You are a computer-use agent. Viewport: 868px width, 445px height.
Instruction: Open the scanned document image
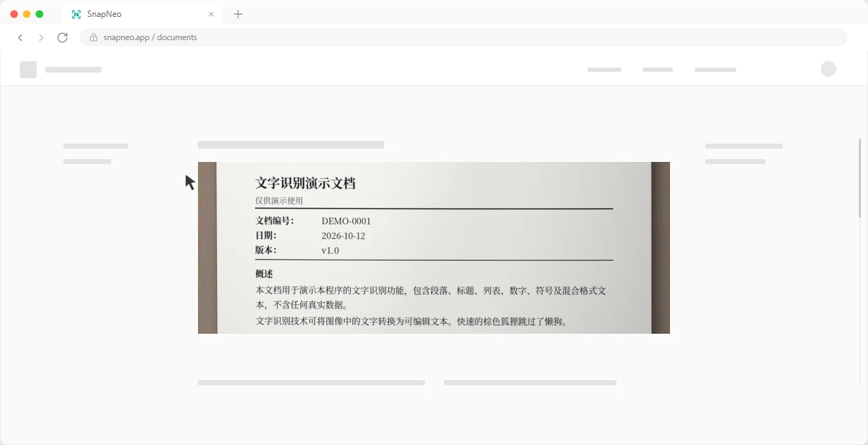point(434,248)
